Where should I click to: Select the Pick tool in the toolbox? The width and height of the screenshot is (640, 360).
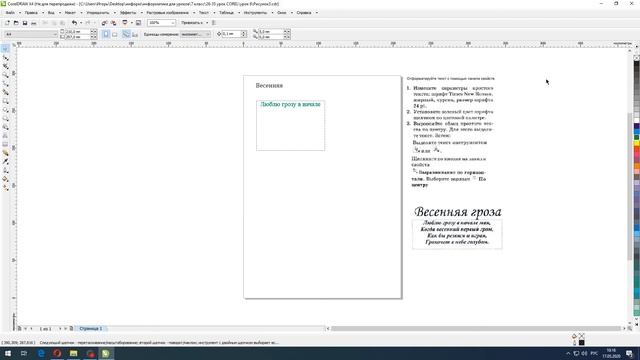tap(5, 49)
